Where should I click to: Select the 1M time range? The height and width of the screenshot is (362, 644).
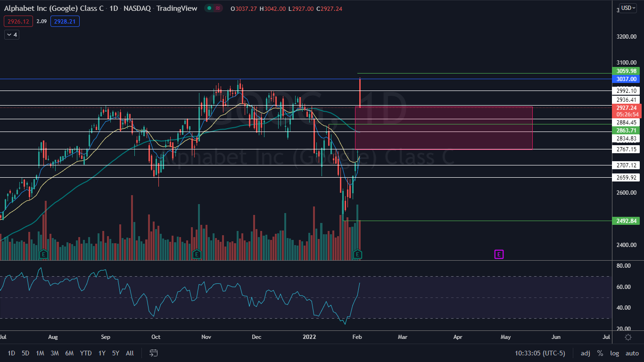click(x=40, y=353)
